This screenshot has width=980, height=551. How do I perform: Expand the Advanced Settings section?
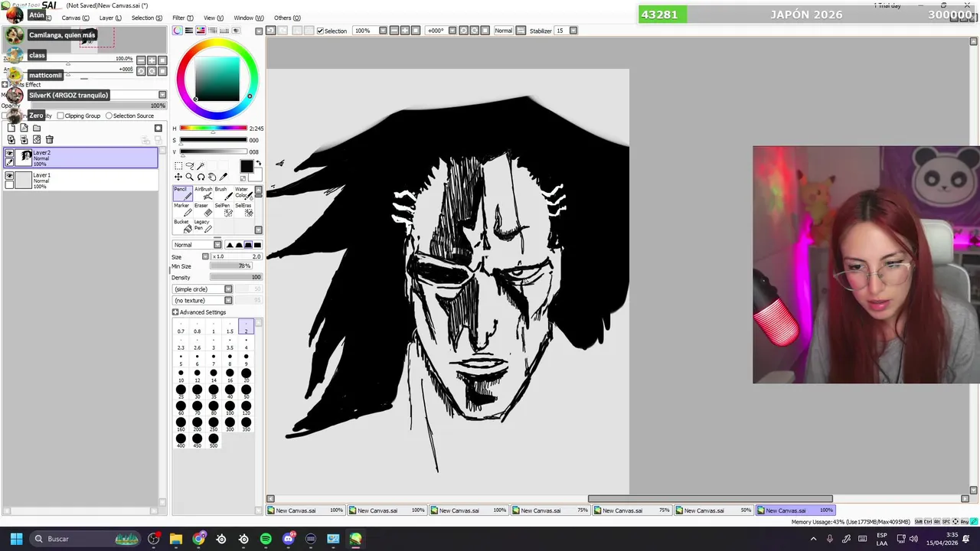click(x=175, y=312)
